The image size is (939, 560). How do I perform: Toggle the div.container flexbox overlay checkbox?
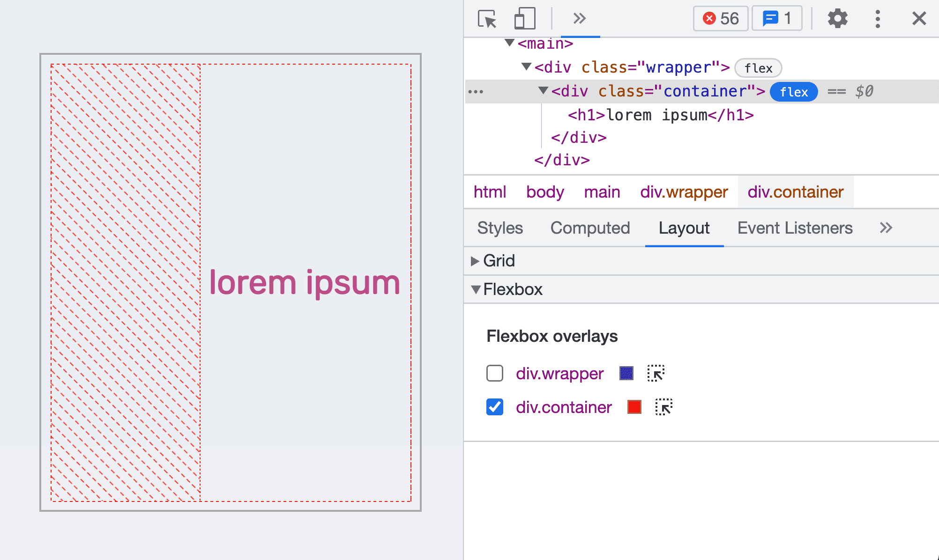493,407
